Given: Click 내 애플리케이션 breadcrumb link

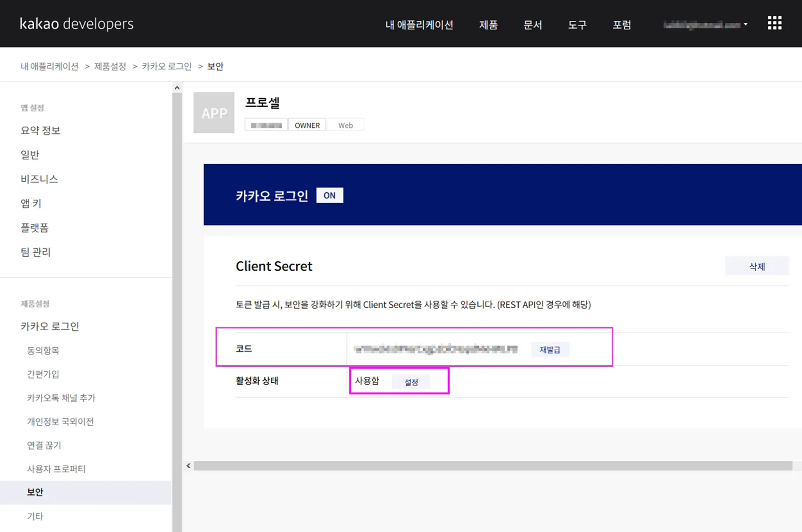Looking at the screenshot, I should 49,66.
